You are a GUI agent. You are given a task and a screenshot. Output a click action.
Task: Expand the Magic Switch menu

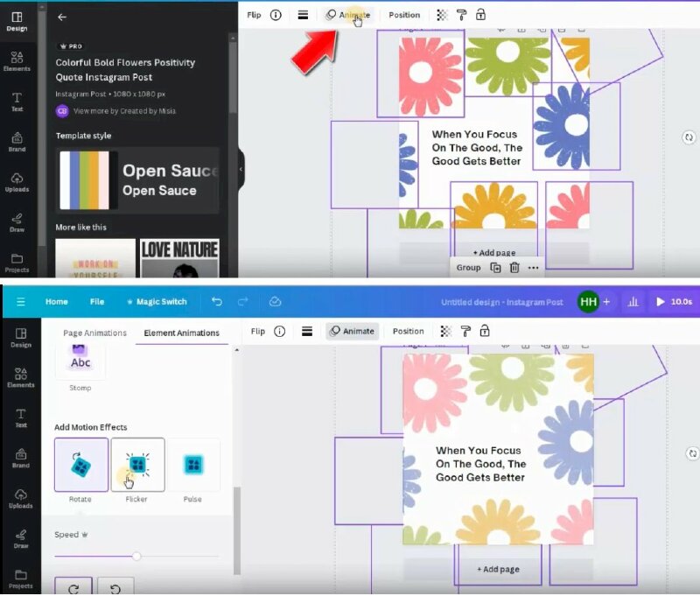coord(157,302)
